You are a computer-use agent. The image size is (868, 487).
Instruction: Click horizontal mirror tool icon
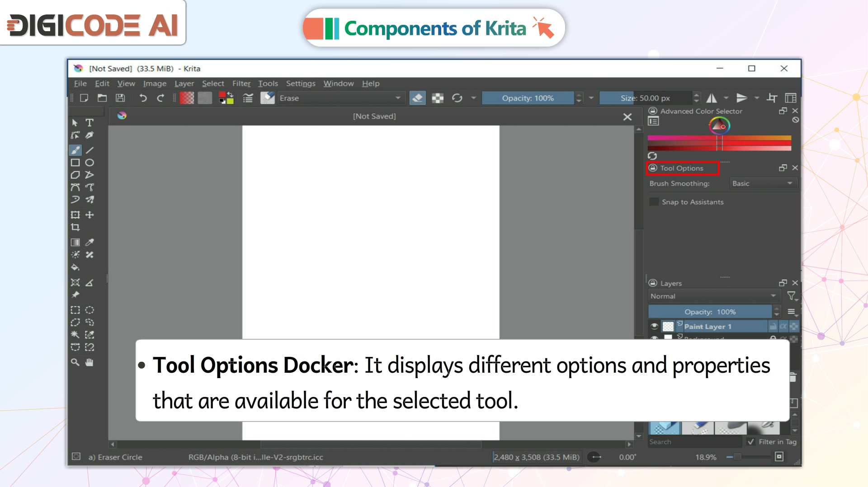click(x=712, y=98)
